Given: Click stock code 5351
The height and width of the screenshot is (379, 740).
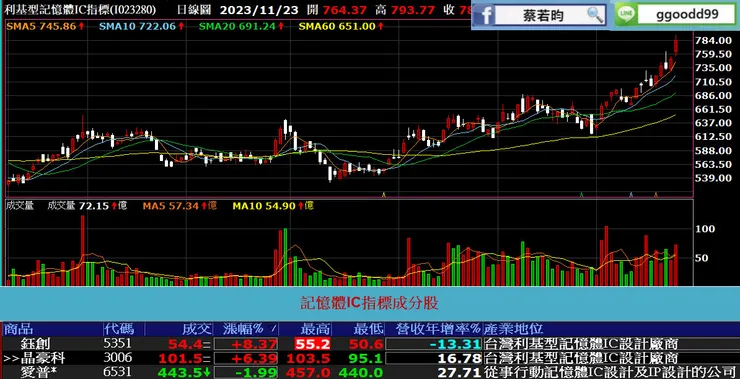Looking at the screenshot, I should click(x=118, y=343).
